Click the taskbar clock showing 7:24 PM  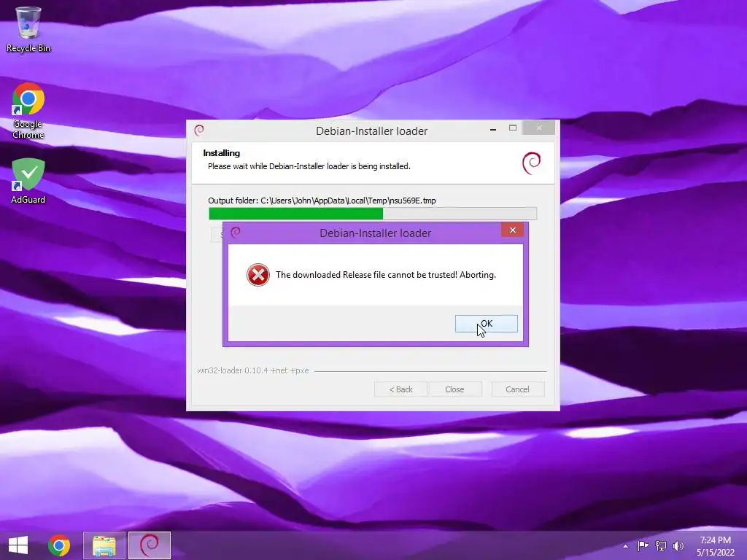pyautogui.click(x=716, y=546)
